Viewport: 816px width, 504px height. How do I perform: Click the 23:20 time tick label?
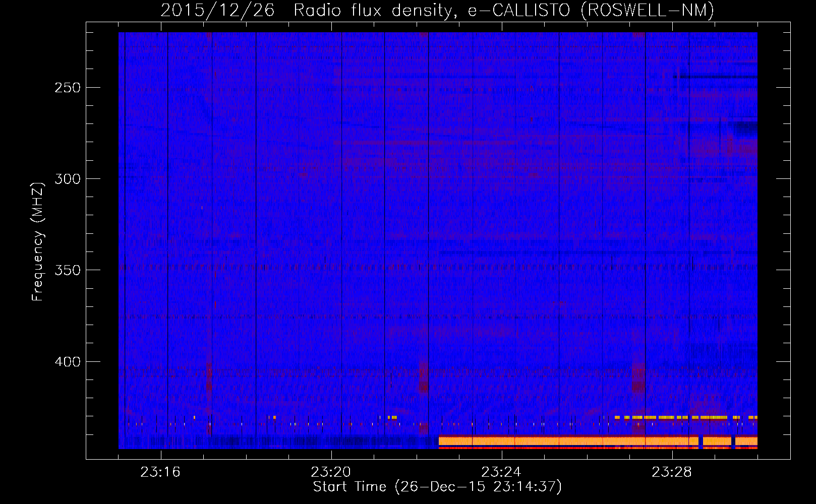pos(331,472)
